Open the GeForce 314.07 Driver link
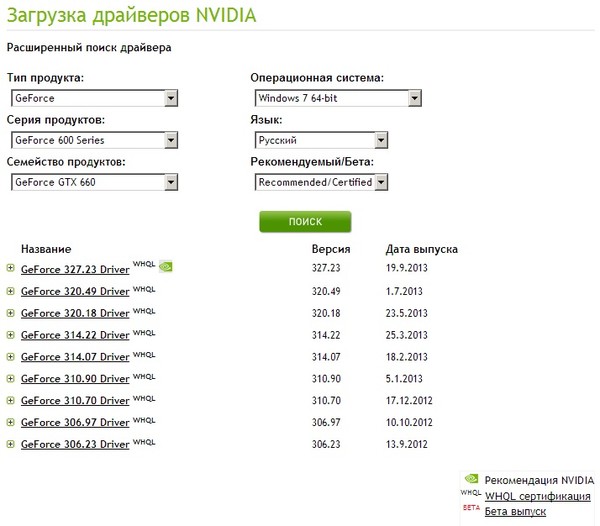Viewport: 600px width, 526px height. (75, 357)
